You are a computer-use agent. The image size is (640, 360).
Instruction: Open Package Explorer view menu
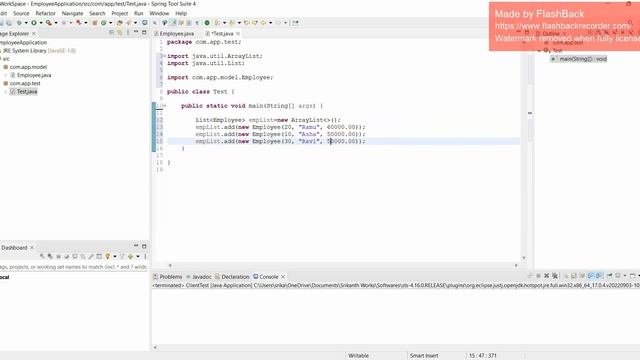(128, 33)
